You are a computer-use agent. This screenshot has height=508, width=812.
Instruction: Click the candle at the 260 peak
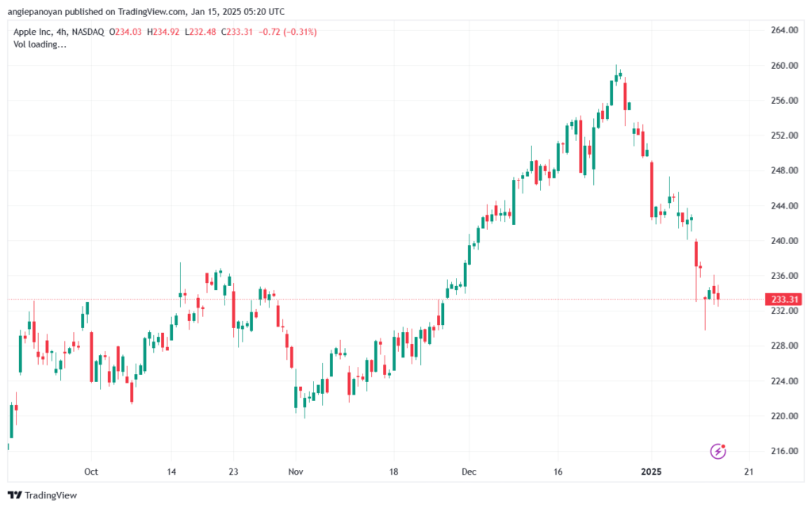616,76
